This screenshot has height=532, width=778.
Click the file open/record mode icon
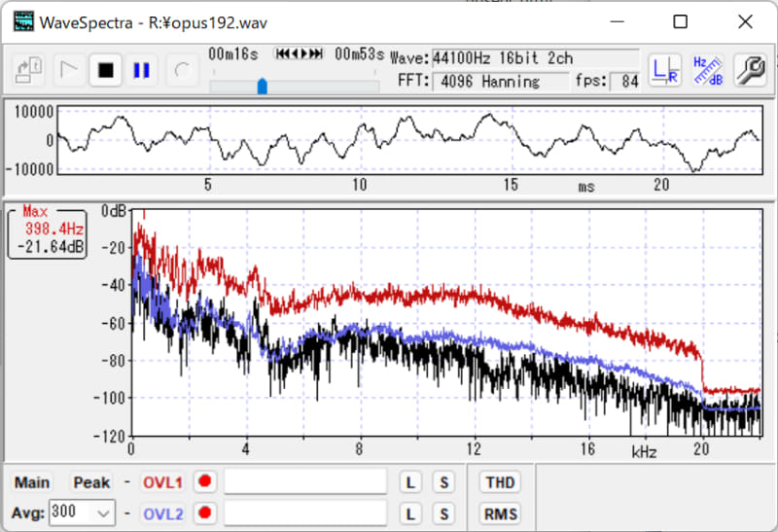coord(29,70)
